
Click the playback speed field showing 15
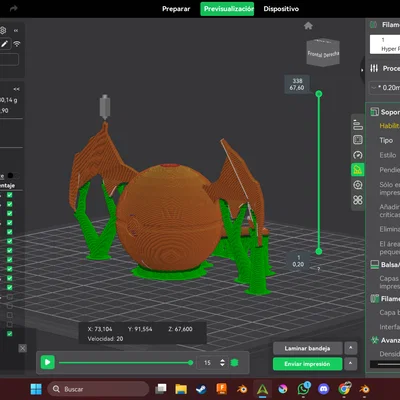207,363
